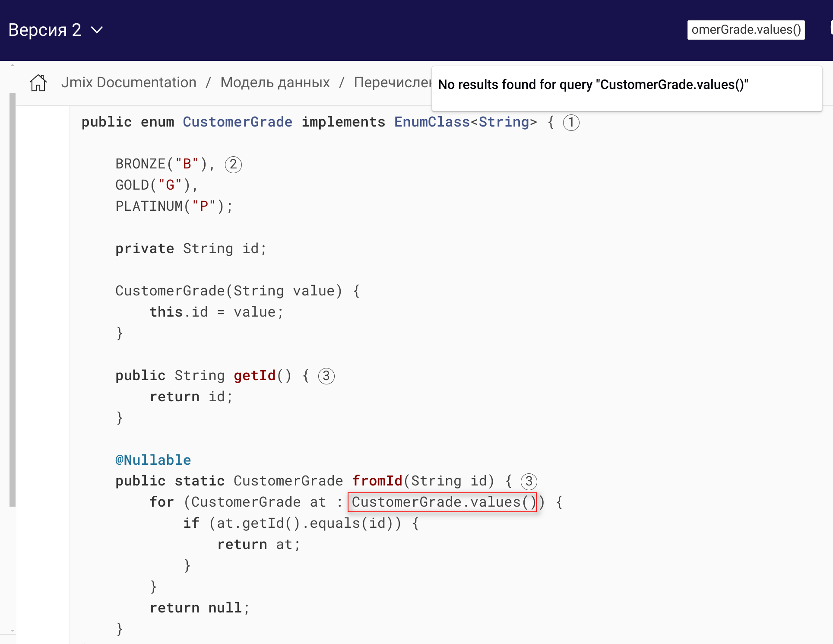833x644 pixels.
Task: Click the return at statement
Action: click(x=258, y=545)
